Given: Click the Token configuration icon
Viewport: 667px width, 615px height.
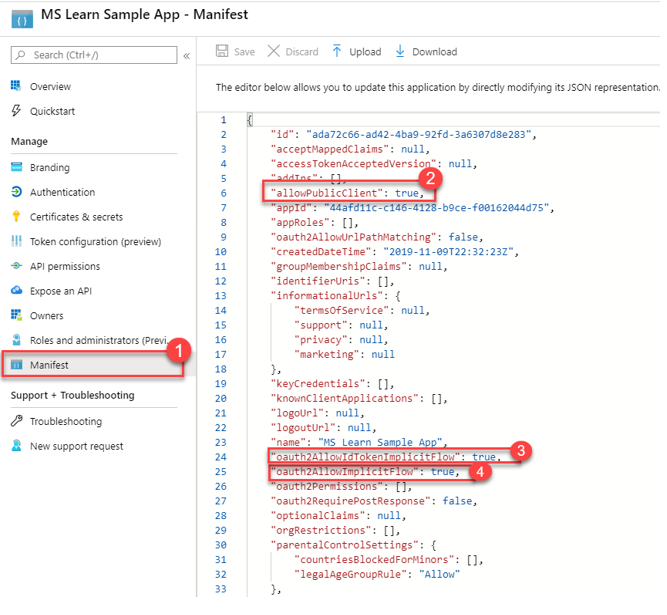Looking at the screenshot, I should coord(16,241).
